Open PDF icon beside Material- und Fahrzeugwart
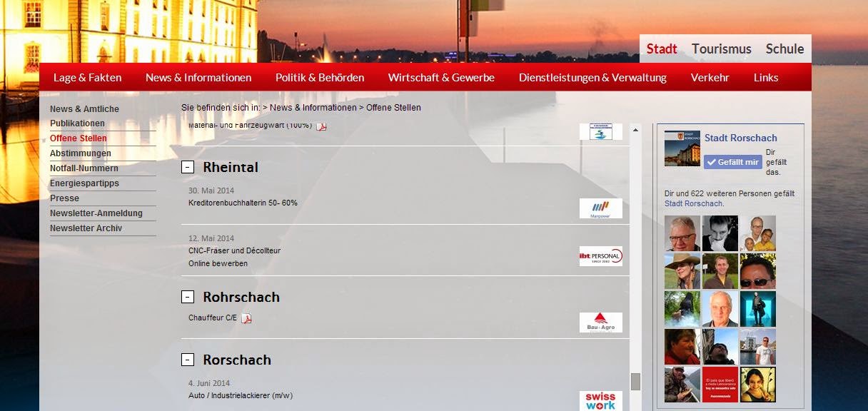 (x=321, y=127)
